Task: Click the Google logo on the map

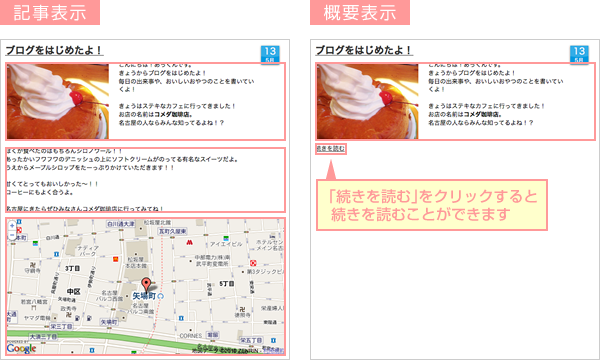Action: (21, 348)
